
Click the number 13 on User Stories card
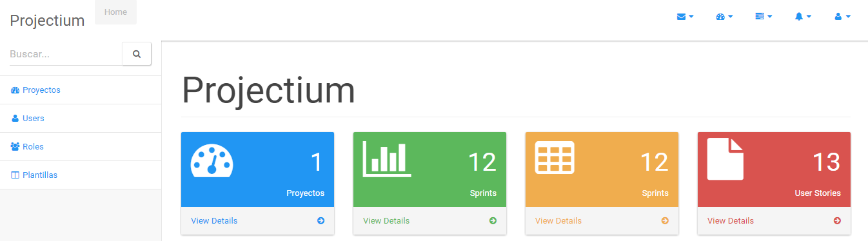[x=826, y=162]
